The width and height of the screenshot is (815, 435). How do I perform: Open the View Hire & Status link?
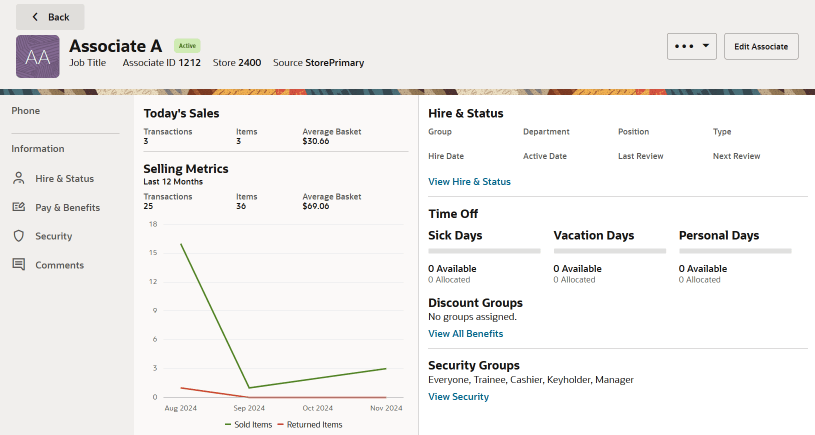tap(469, 181)
